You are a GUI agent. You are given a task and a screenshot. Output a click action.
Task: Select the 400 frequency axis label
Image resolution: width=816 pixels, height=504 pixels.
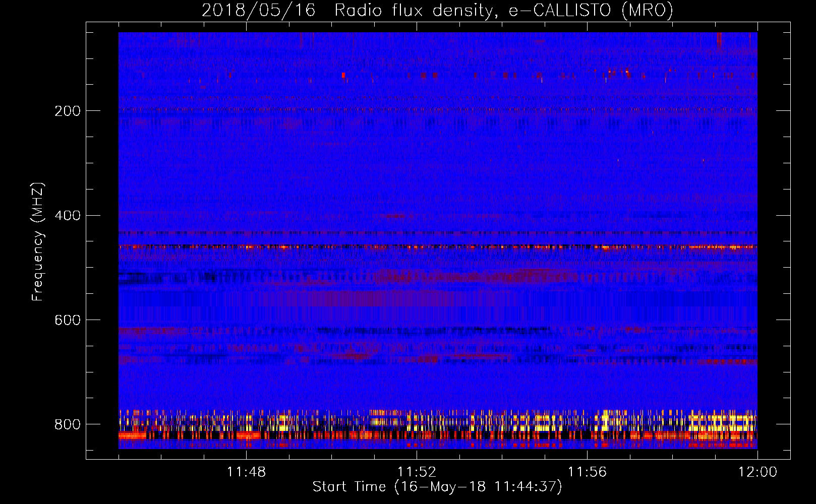[x=68, y=216]
